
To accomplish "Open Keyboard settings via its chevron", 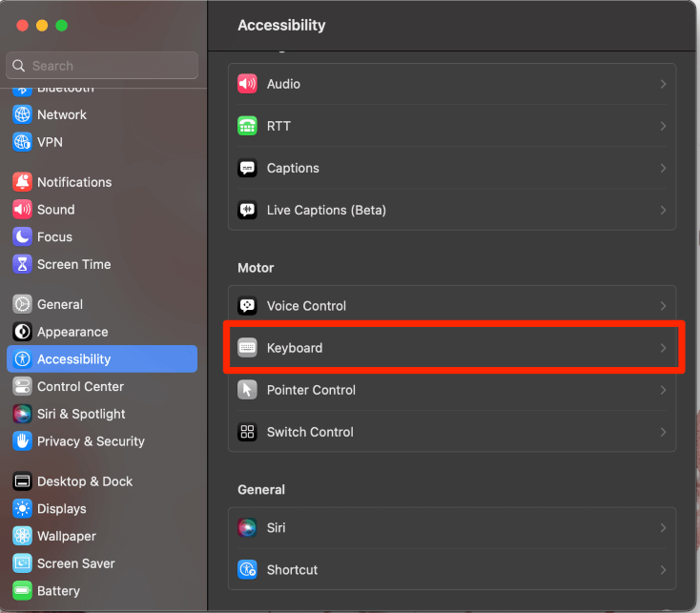I will (x=663, y=348).
